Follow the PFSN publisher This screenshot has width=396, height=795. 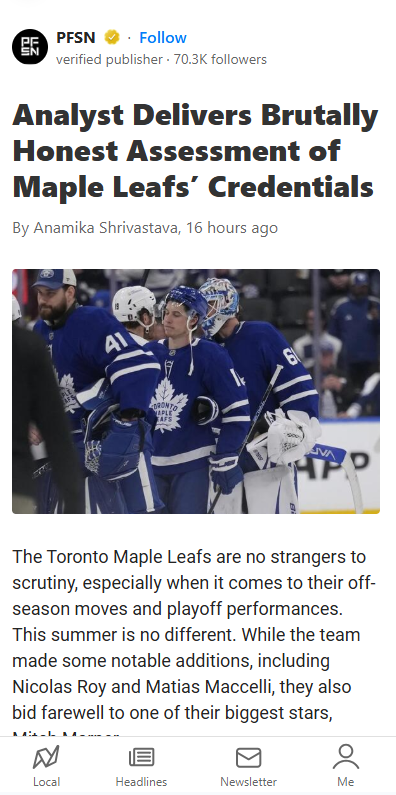click(x=163, y=38)
